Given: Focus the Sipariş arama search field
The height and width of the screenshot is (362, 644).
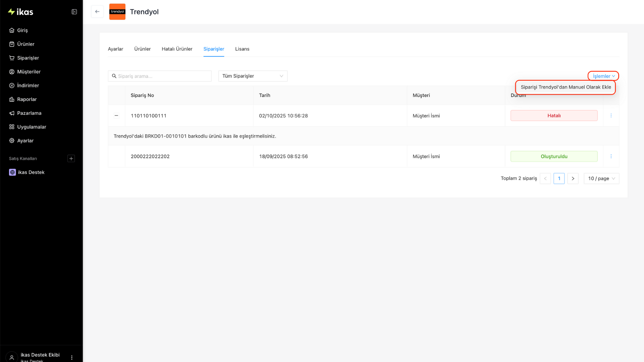Looking at the screenshot, I should [160, 76].
